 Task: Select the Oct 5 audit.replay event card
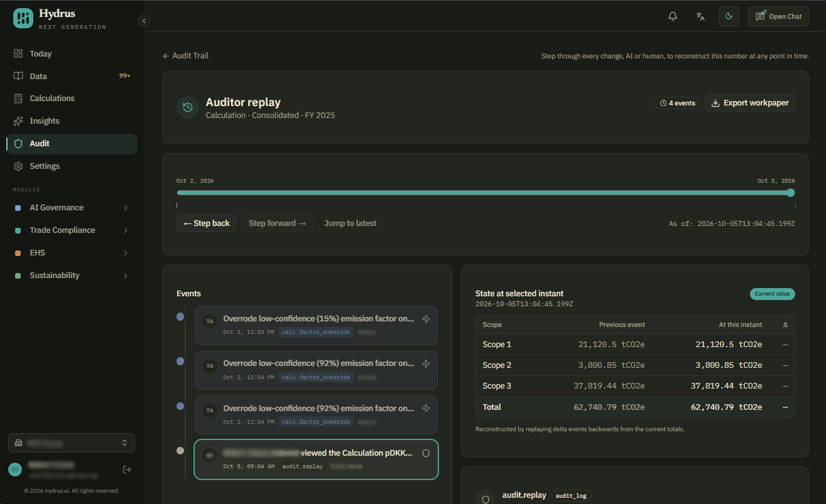point(316,459)
